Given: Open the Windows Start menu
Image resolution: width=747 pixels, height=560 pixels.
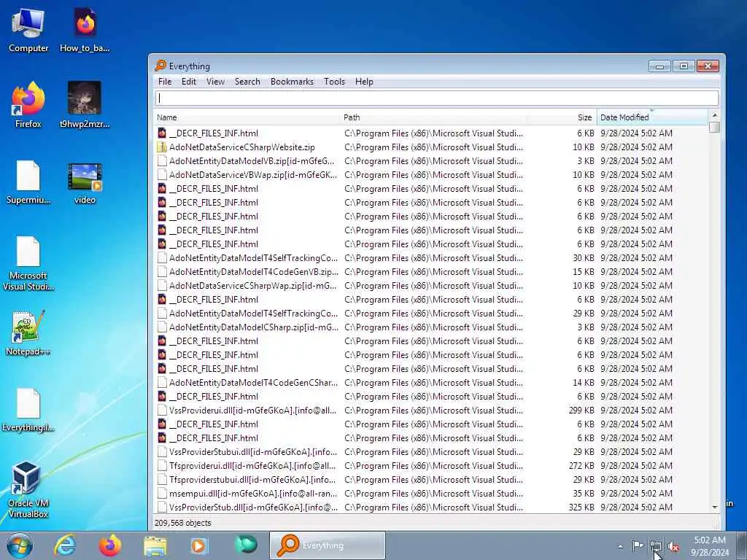Looking at the screenshot, I should pyautogui.click(x=20, y=545).
